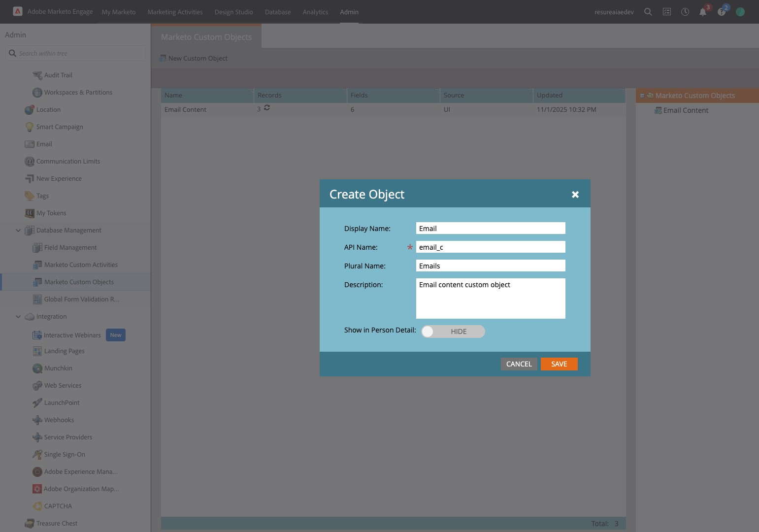Click the Email envelope icon in tree
Viewport: 759px width, 532px height.
tap(29, 144)
